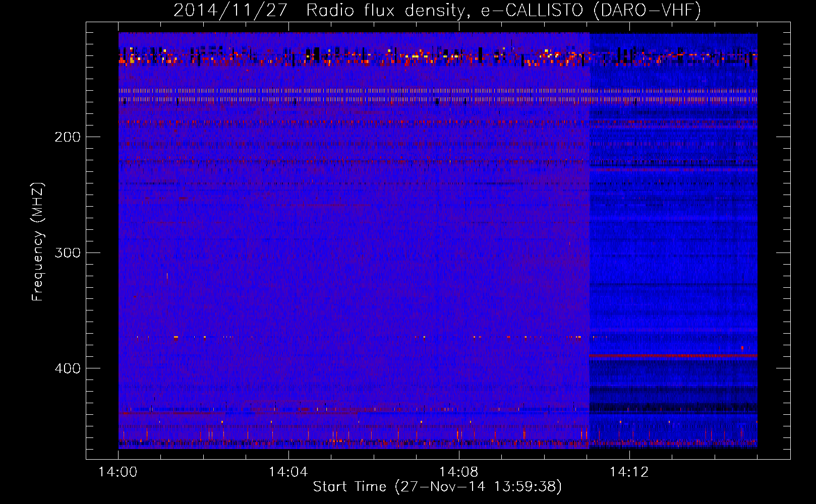Click the bright red horizontal line near 390 MHz
Screen dimensions: 816x504
[x=673, y=356]
